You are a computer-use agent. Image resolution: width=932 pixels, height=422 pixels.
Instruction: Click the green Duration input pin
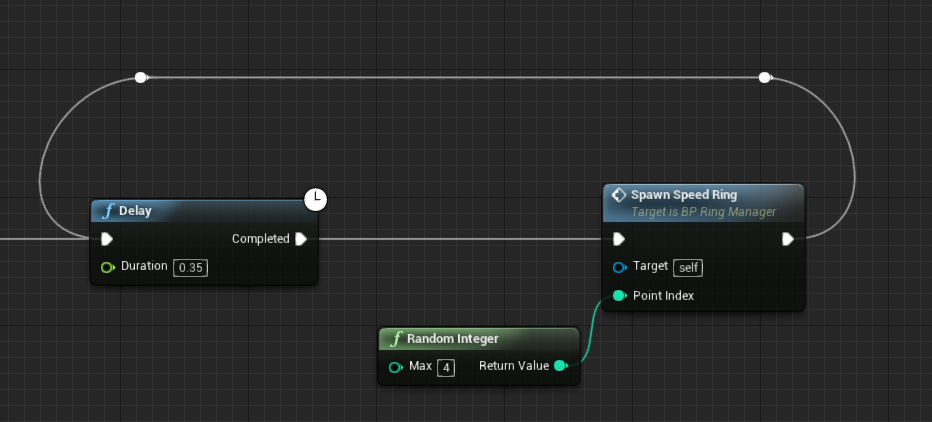click(108, 267)
